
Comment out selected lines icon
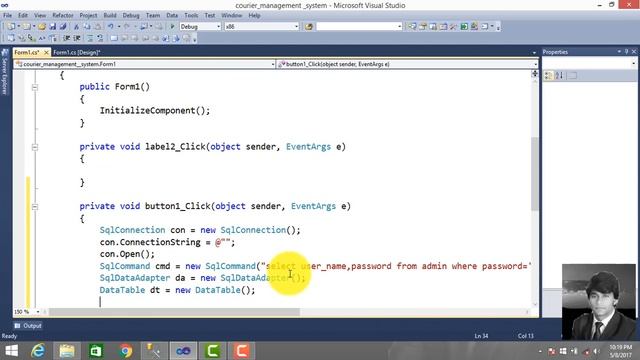90,38
